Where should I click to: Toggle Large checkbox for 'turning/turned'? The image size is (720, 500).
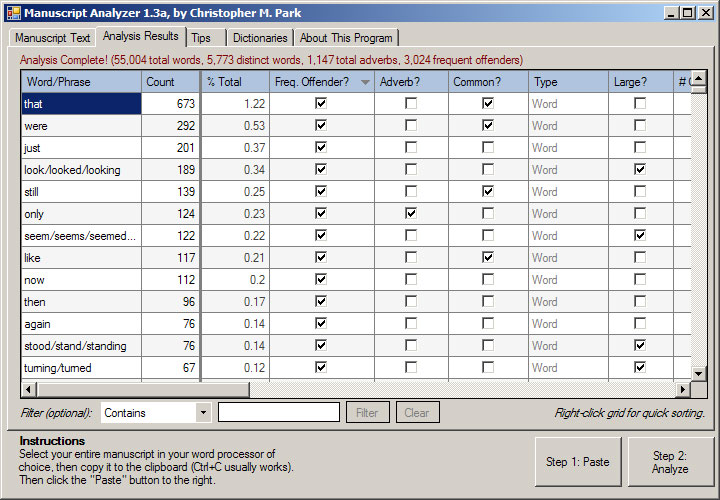coord(640,367)
